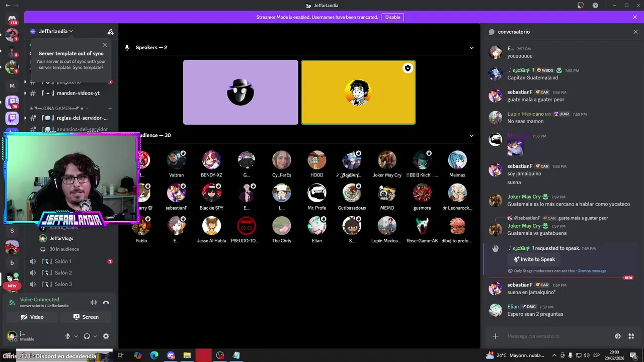The image size is (644, 362).
Task: Open File Explorer from the taskbar
Action: pos(187,355)
